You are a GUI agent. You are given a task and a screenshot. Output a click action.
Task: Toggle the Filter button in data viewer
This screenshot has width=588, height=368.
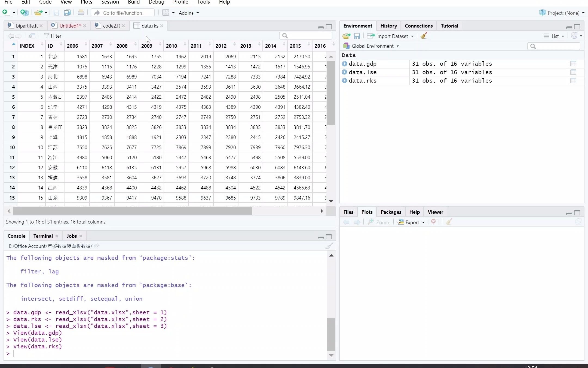pyautogui.click(x=53, y=36)
